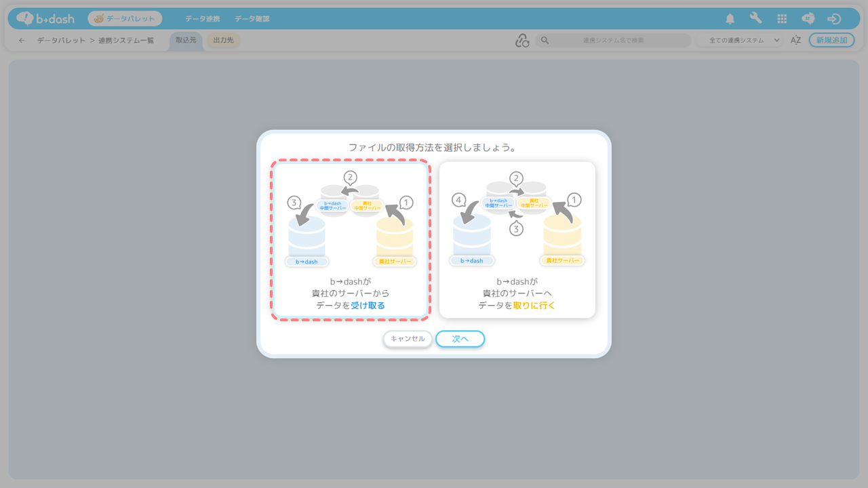Open the データパレット module selector
Viewport: 868px width, 488px height.
pos(125,19)
